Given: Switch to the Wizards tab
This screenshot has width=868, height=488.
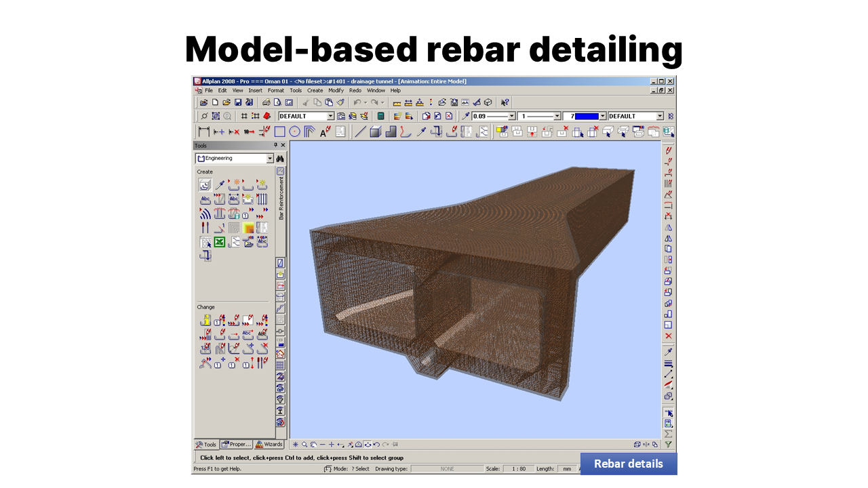Looking at the screenshot, I should pyautogui.click(x=269, y=445).
